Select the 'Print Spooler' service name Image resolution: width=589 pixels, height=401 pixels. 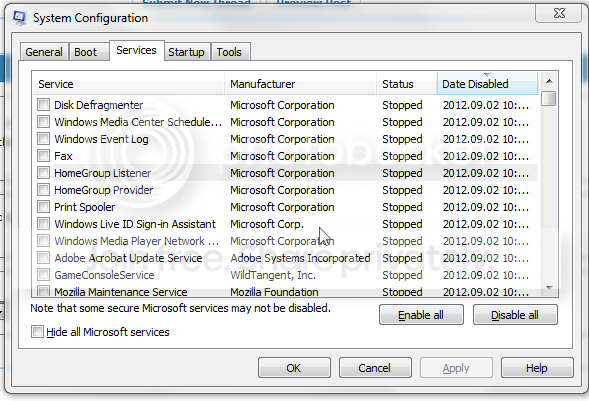[85, 207]
